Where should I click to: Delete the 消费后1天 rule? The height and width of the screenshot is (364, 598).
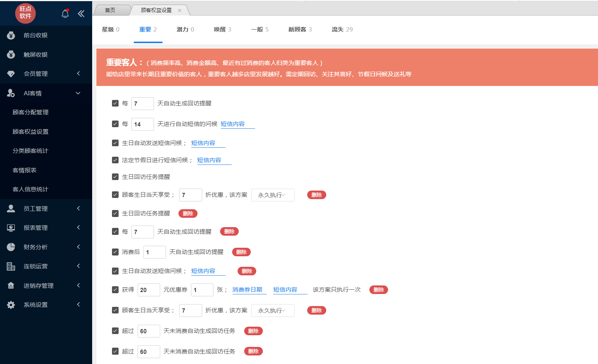(x=241, y=252)
